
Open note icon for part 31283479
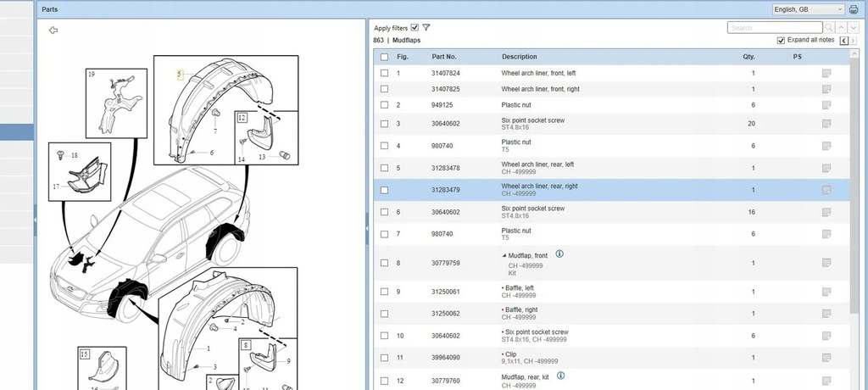tap(826, 190)
